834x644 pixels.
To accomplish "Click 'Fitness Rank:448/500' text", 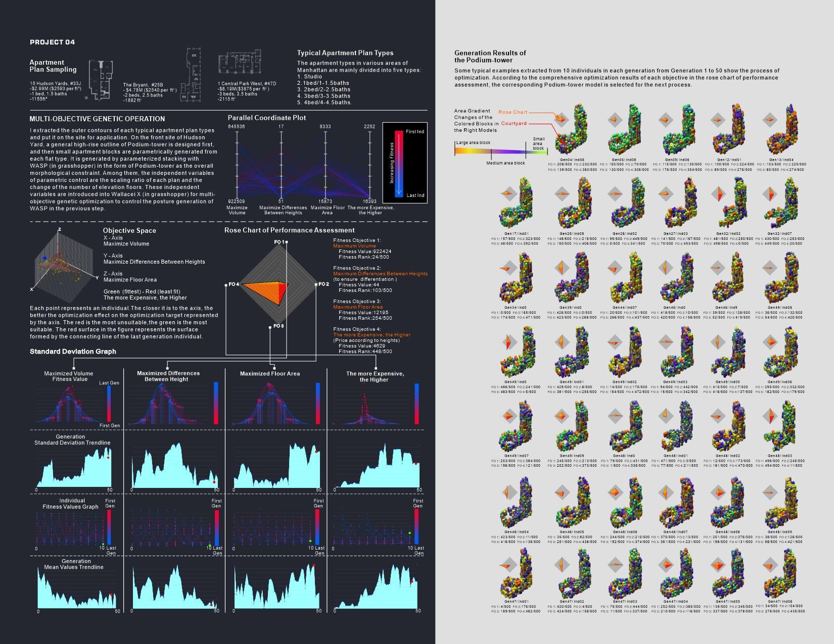I will (365, 352).
